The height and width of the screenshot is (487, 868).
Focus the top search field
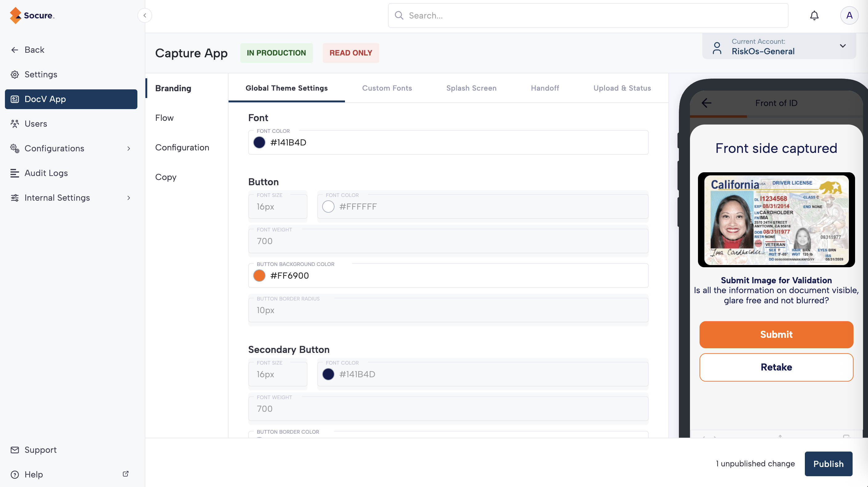[x=588, y=15]
